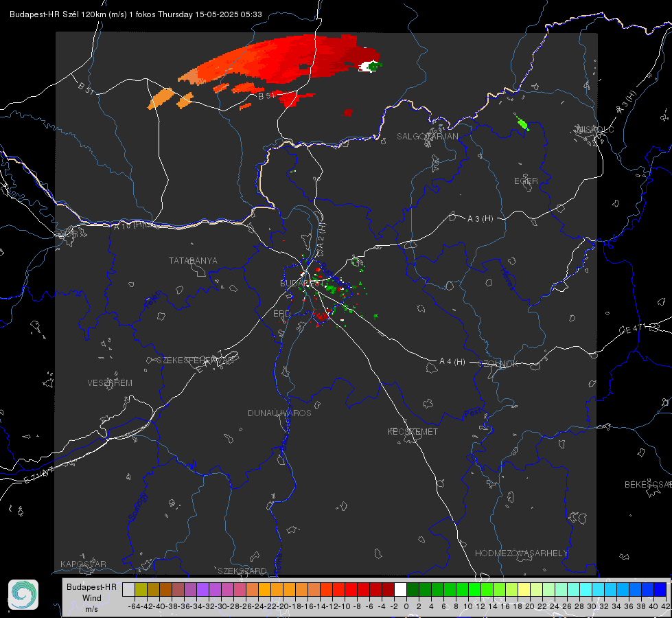Screen dimensions: 672x618
Task: Click the swirl logo icon beside the legend
Action: point(23,595)
